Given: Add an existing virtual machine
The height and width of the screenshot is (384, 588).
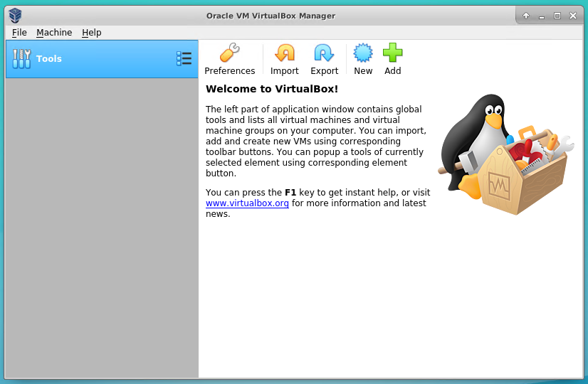Looking at the screenshot, I should [393, 59].
